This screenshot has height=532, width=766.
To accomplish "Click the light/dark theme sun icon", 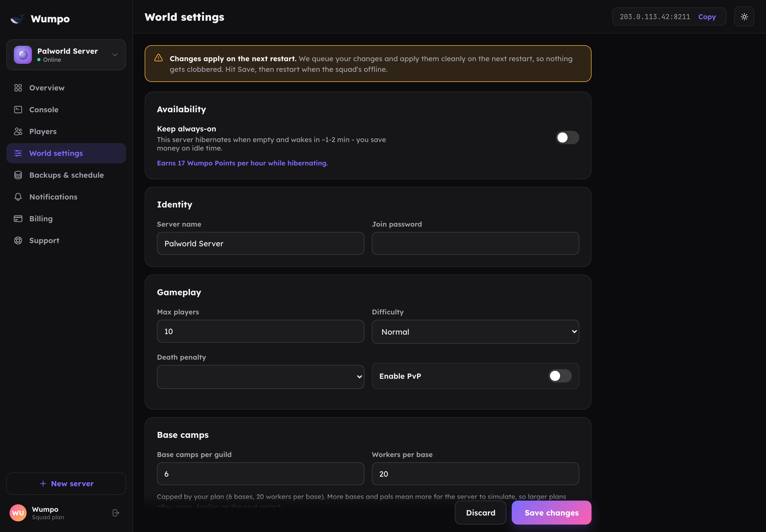I will click(744, 17).
